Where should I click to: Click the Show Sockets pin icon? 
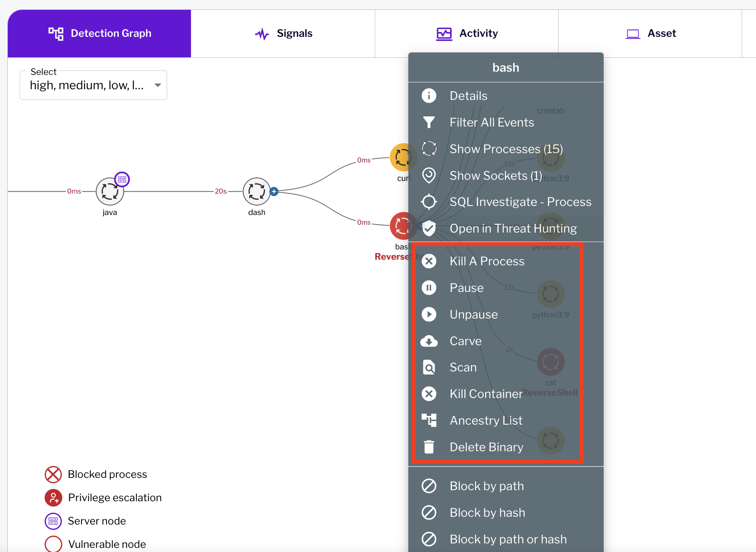point(429,175)
